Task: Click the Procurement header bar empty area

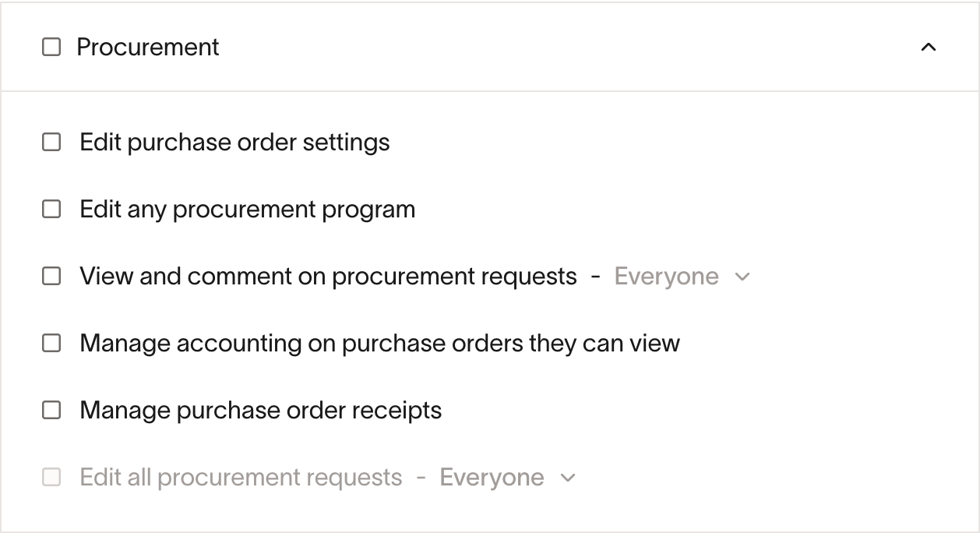Action: [545, 48]
